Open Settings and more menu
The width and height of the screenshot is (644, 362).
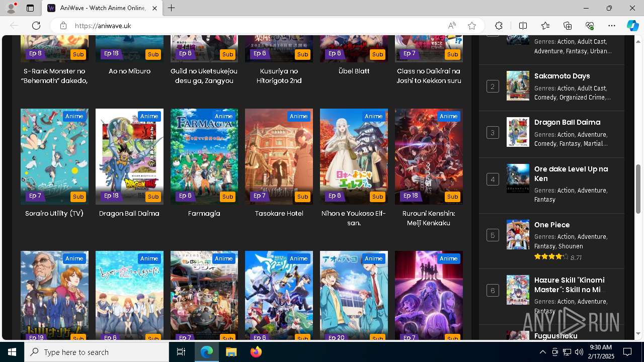tap(612, 26)
